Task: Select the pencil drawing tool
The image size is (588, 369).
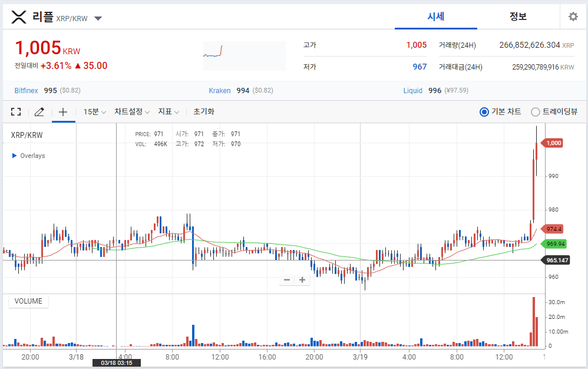Action: point(39,112)
